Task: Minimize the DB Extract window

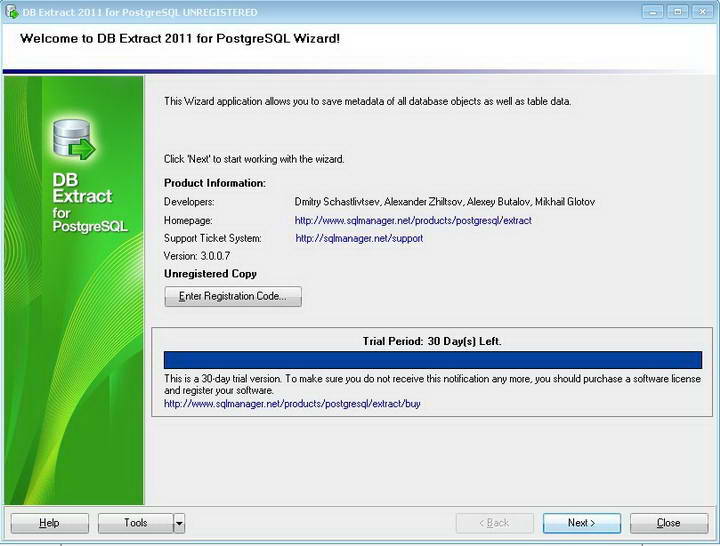Action: tap(653, 12)
